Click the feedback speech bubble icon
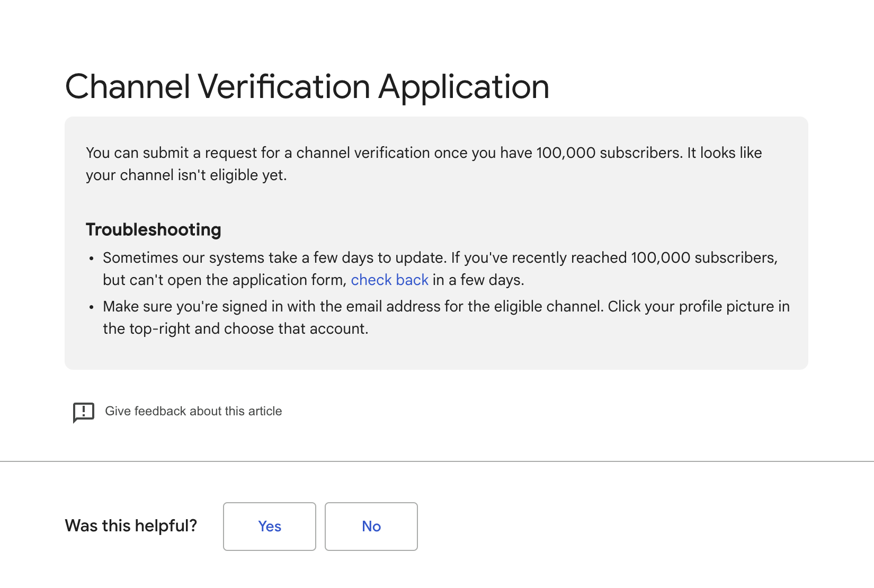874x588 pixels. (x=84, y=412)
